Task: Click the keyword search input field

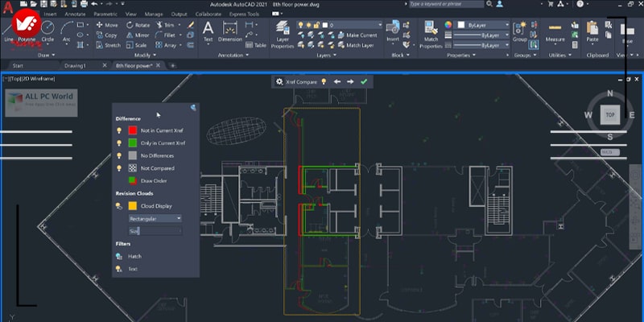Action: click(447, 4)
